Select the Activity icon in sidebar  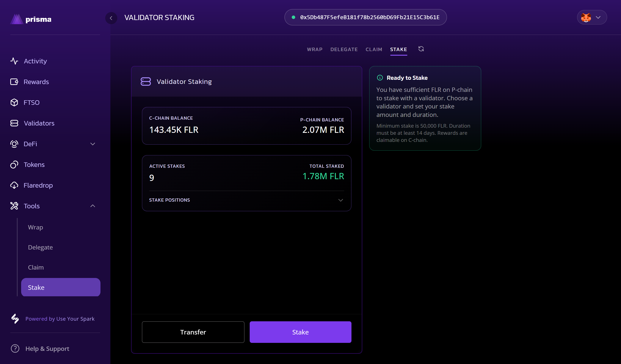14,61
